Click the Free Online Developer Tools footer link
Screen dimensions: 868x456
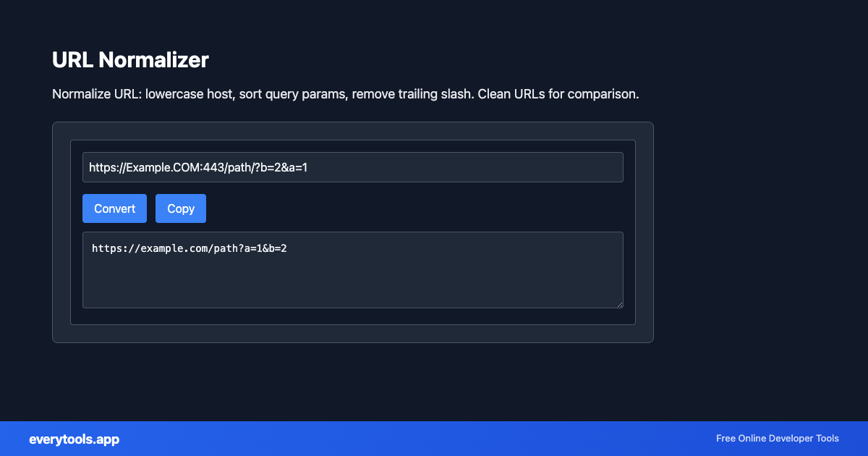tap(777, 439)
